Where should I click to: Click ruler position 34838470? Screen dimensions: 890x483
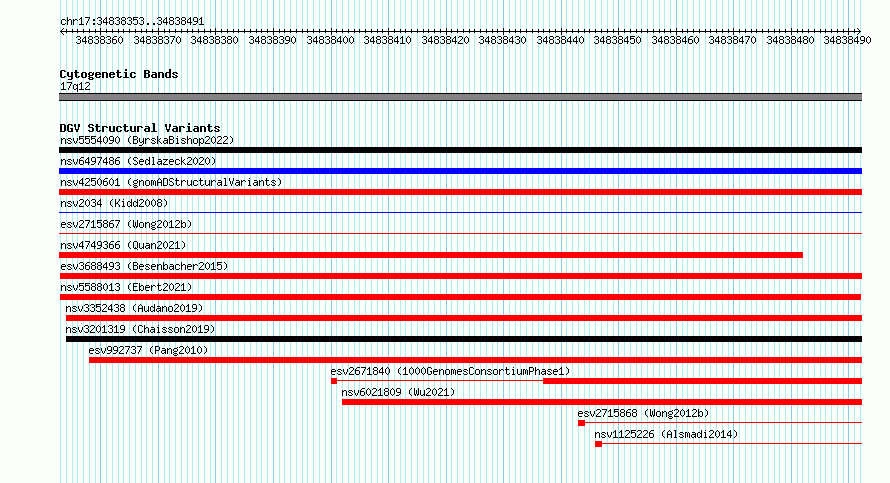coord(733,40)
